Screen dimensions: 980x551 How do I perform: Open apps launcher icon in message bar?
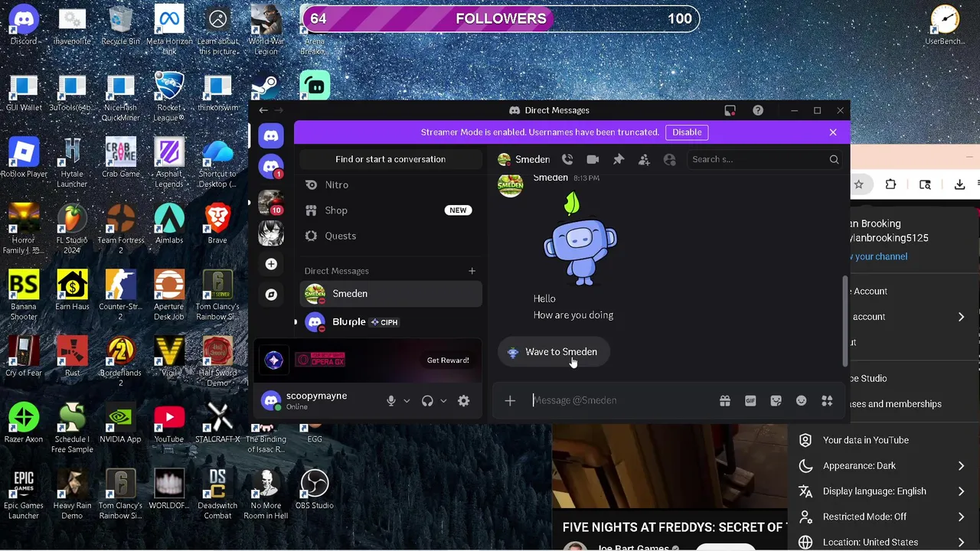coord(827,400)
